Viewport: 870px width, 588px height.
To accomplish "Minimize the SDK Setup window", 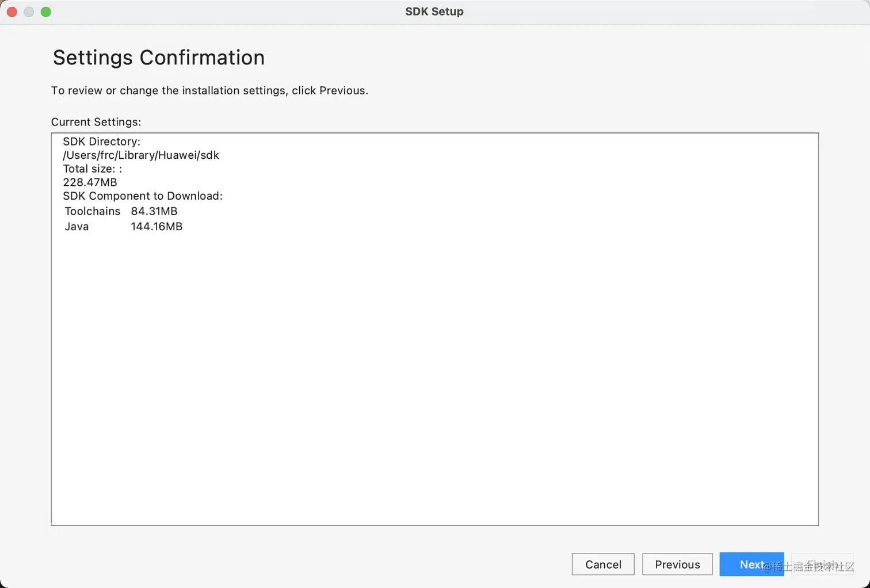I will [x=29, y=12].
